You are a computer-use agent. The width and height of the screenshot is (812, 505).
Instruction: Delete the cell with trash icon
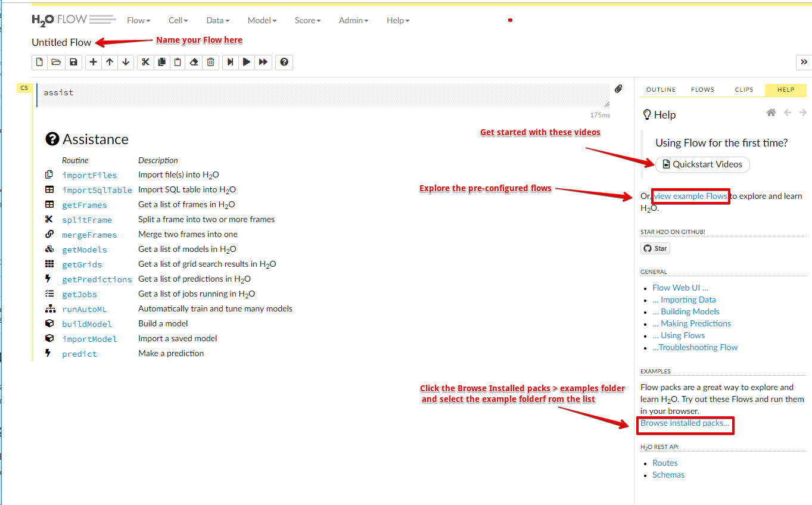point(210,62)
